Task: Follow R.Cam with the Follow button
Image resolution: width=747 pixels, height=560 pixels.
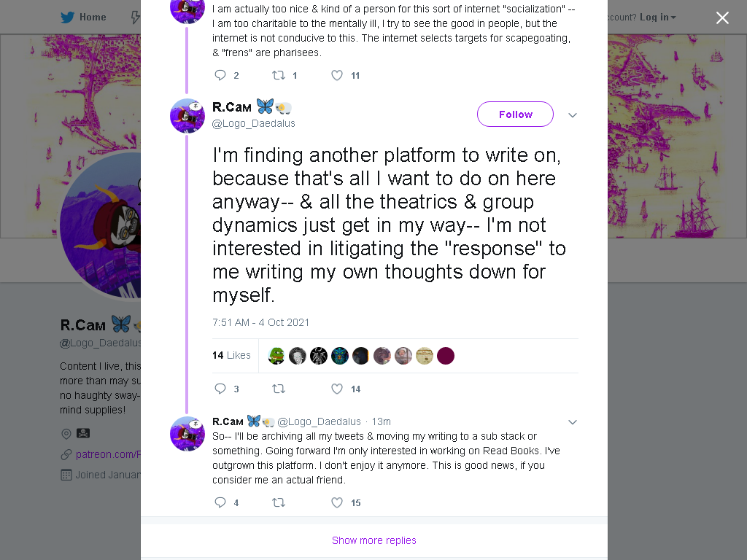Action: [516, 114]
